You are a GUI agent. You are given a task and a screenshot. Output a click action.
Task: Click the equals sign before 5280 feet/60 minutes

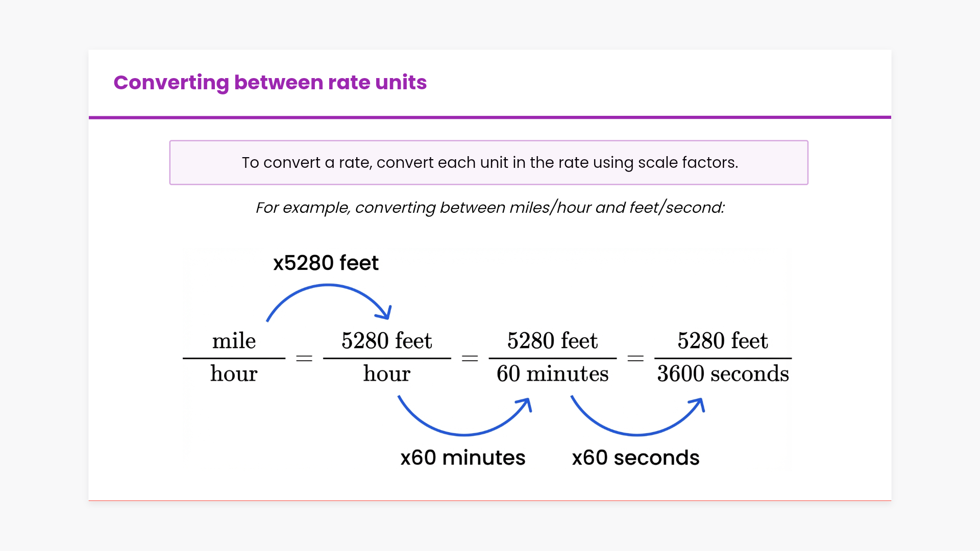point(470,359)
